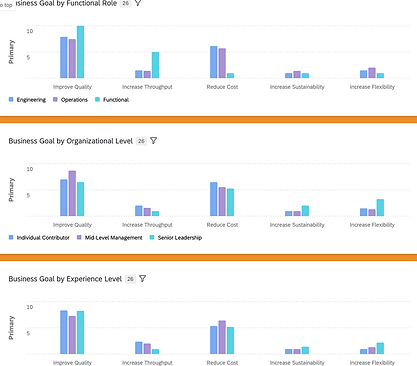The image size is (417, 366).
Task: Click Improve Quality axis label in Functional Role chart
Action: 72,87
